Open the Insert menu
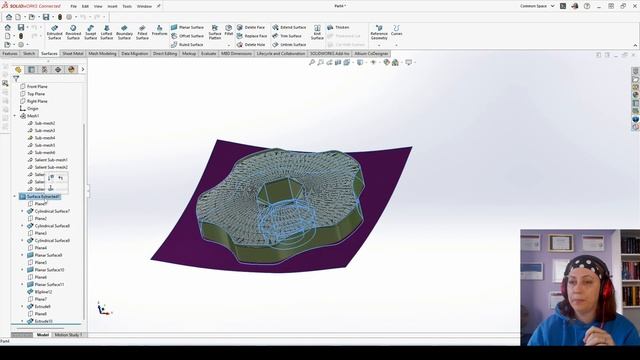640x360 pixels. pos(112,6)
